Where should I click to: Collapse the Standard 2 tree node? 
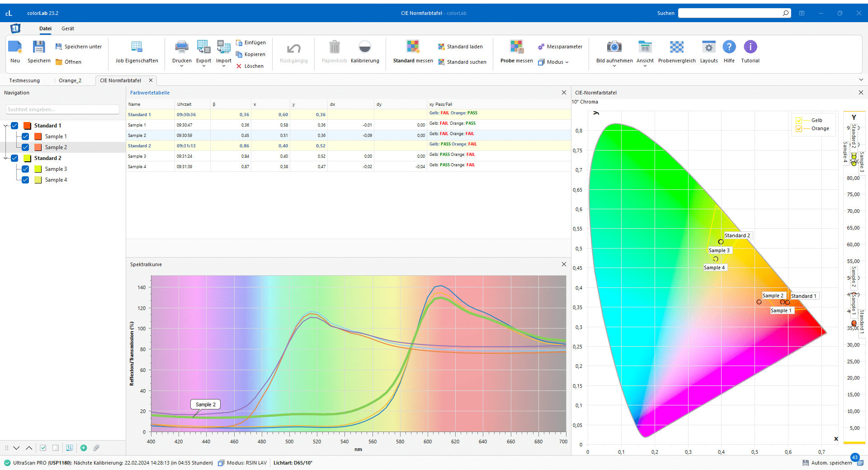tap(6, 158)
